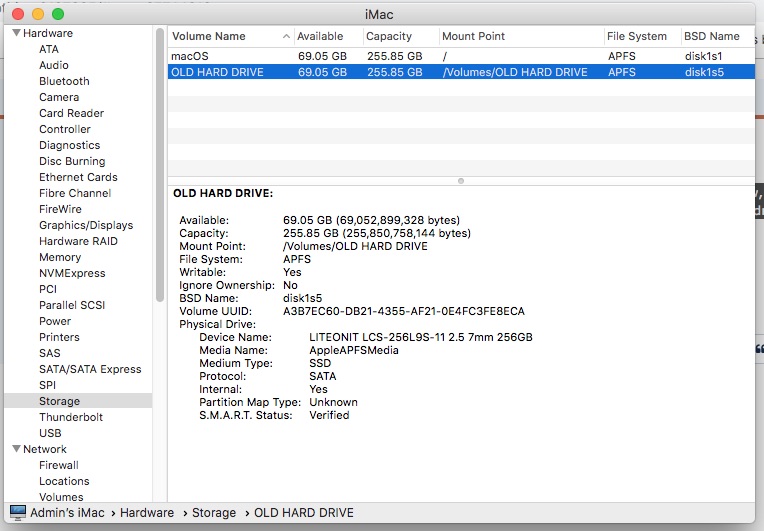
Task: Select USB in the sidebar
Action: click(50, 433)
